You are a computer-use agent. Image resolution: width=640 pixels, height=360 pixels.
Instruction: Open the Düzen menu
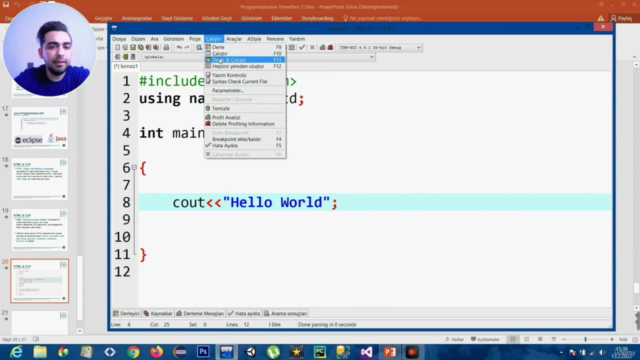pos(138,39)
